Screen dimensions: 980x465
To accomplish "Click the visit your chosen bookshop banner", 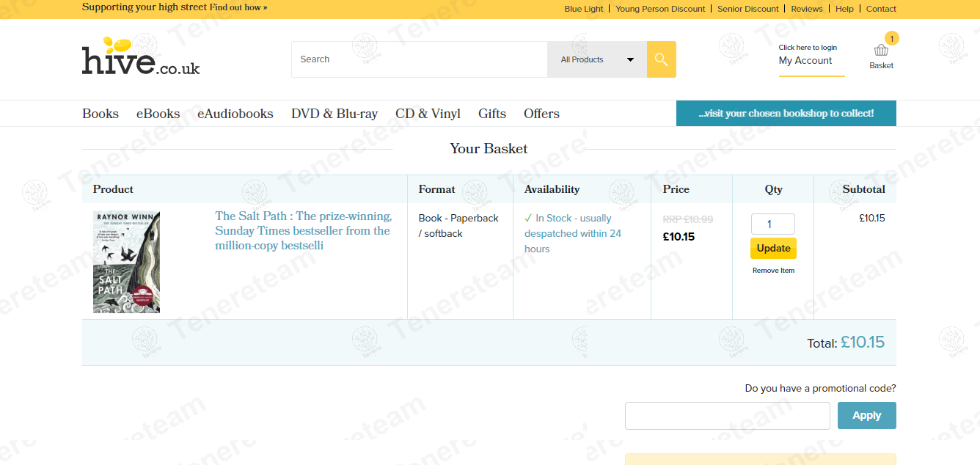I will [x=786, y=114].
